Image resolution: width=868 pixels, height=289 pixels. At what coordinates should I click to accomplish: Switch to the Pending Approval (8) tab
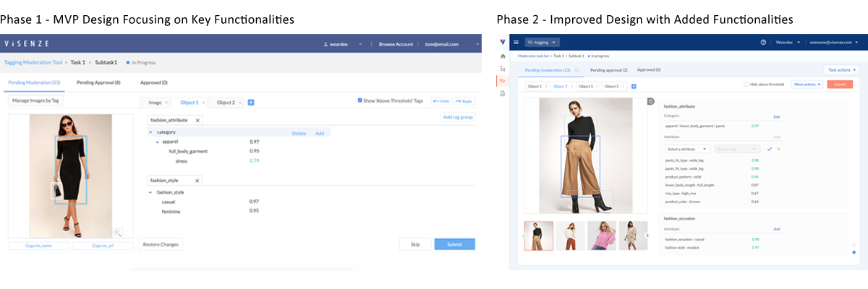point(98,83)
